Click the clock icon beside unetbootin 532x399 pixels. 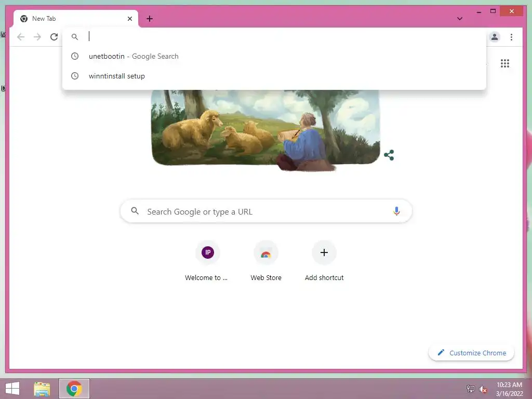click(x=75, y=56)
